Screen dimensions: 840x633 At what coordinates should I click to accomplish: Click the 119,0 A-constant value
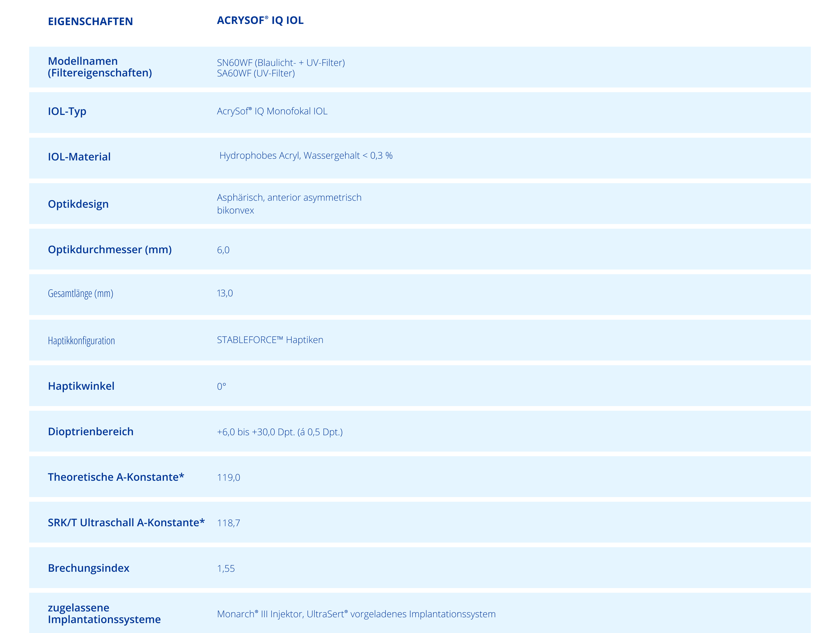pos(228,477)
